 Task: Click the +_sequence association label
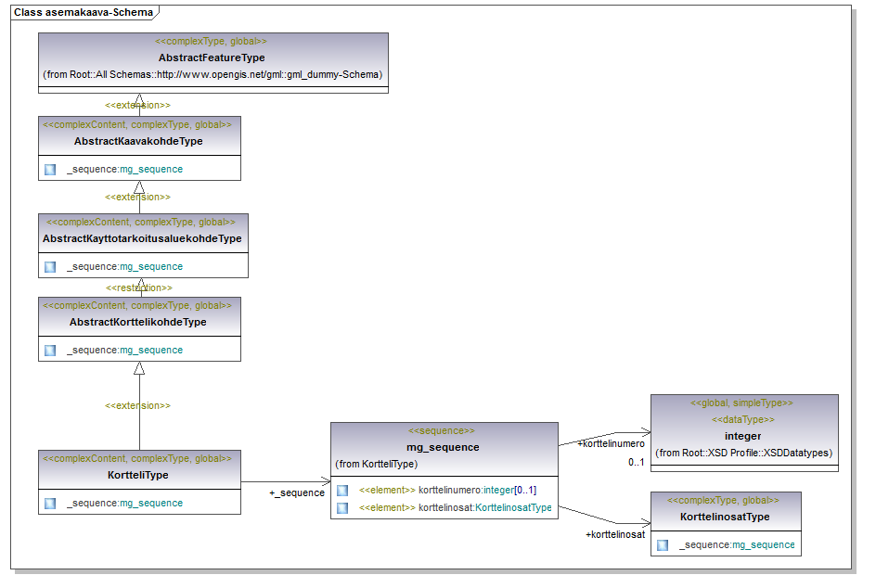click(297, 492)
